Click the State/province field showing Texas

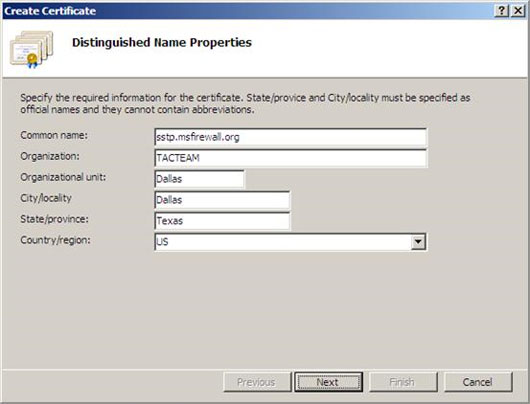click(222, 221)
